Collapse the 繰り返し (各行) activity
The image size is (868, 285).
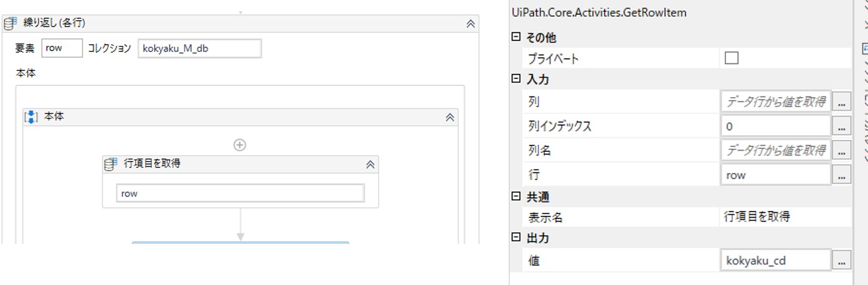click(471, 24)
